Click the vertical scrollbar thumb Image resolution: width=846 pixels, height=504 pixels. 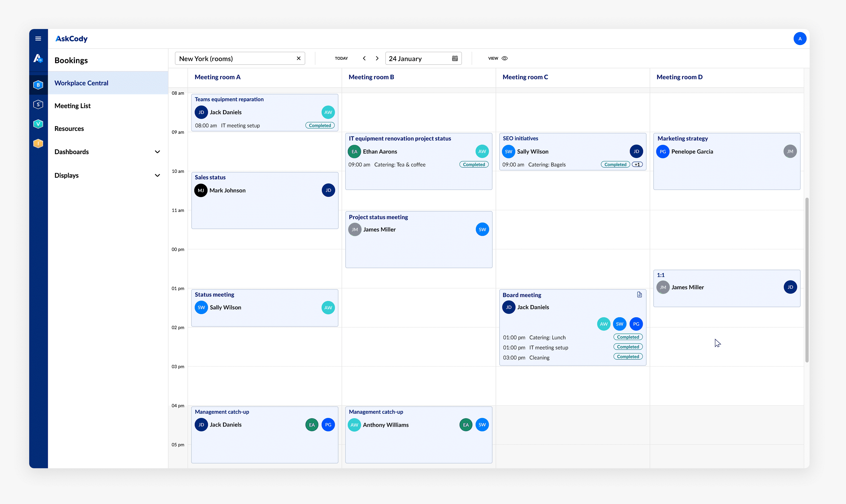[x=807, y=280]
